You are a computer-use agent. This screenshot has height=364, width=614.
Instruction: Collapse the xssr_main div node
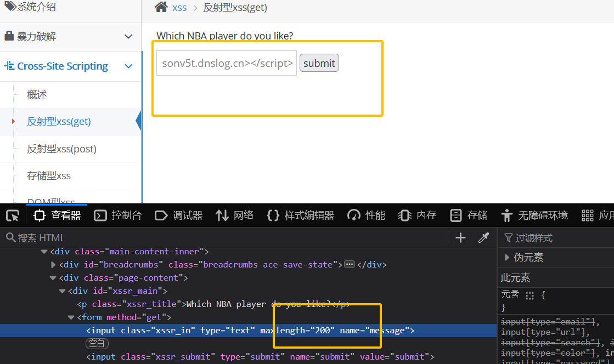click(62, 291)
